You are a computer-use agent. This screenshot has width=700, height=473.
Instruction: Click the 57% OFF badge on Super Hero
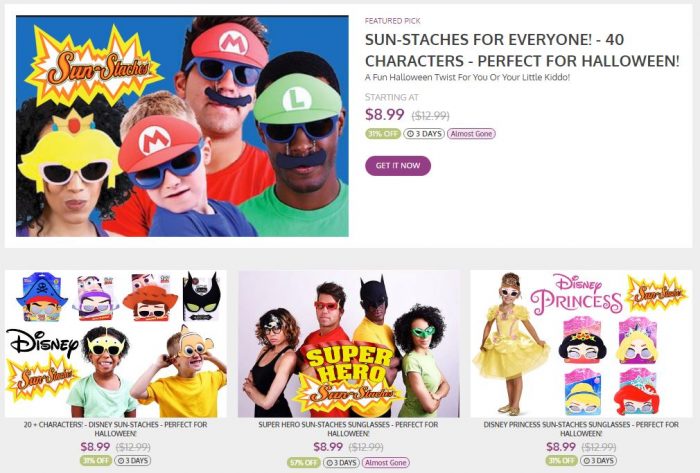click(x=303, y=462)
